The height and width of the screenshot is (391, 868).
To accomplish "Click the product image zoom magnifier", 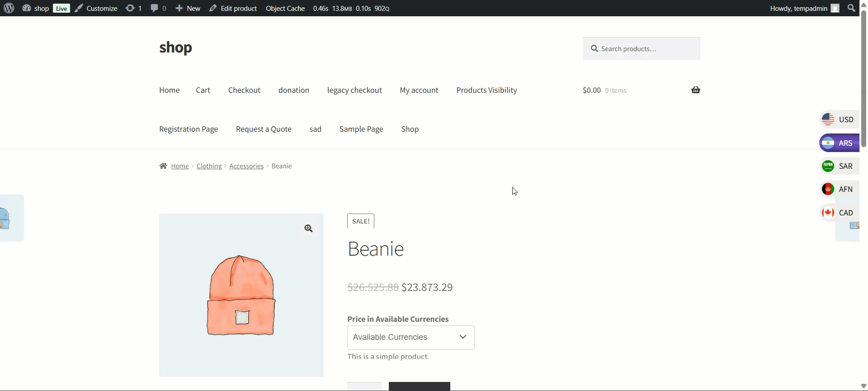I will pyautogui.click(x=308, y=229).
